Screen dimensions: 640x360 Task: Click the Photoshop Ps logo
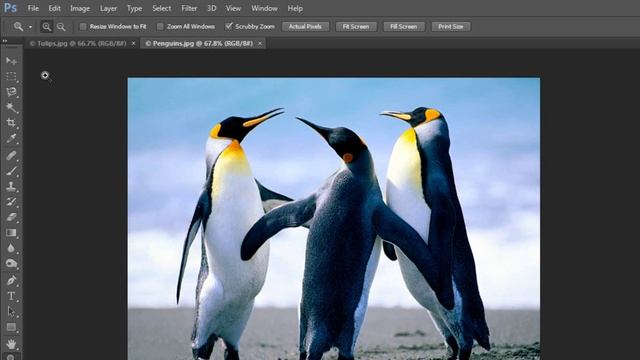click(10, 8)
